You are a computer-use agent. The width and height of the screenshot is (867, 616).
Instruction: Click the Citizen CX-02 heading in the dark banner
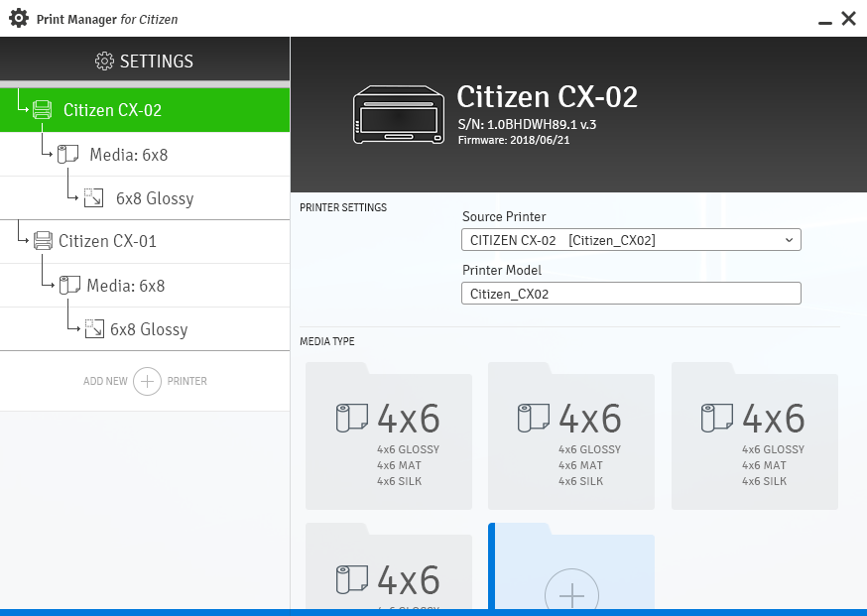[547, 97]
